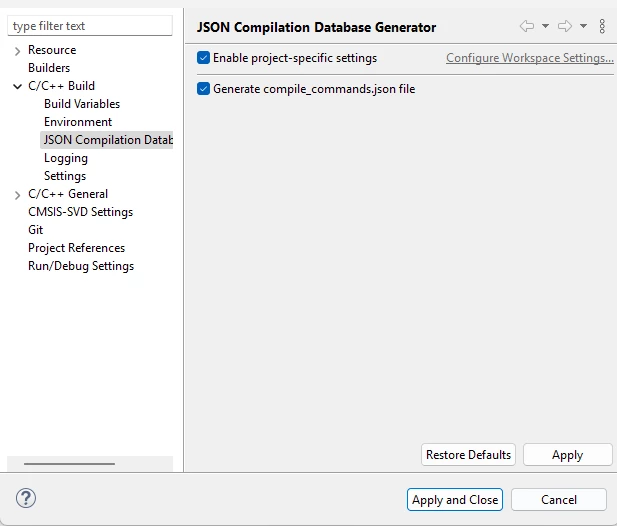Click the Restore Defaults button
Screen dimensions: 617x526
[468, 455]
